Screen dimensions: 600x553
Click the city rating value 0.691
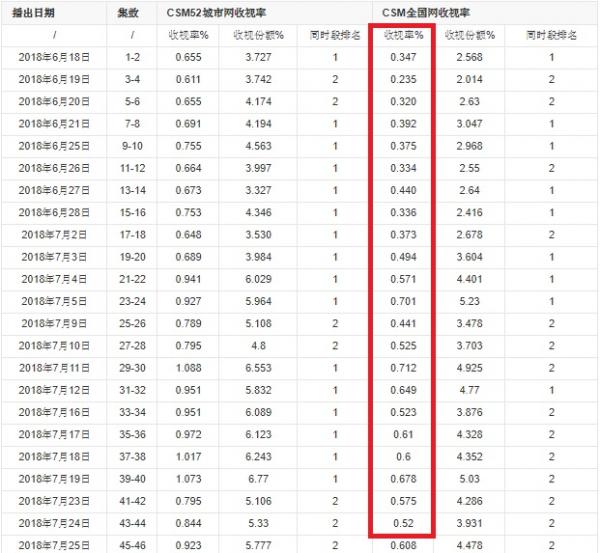(188, 124)
